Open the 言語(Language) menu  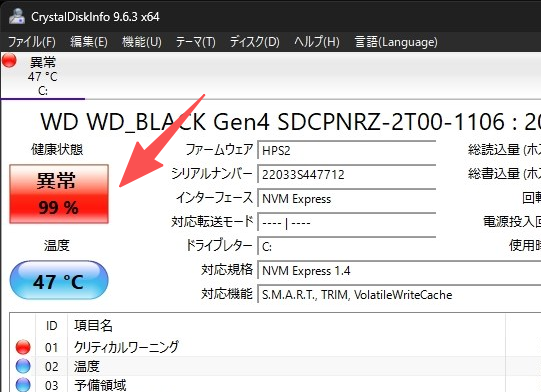click(396, 42)
